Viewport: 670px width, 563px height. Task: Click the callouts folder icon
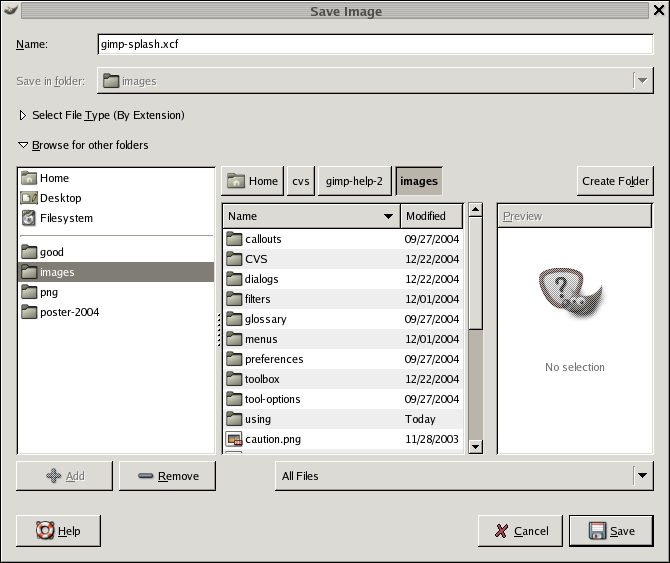(234, 239)
